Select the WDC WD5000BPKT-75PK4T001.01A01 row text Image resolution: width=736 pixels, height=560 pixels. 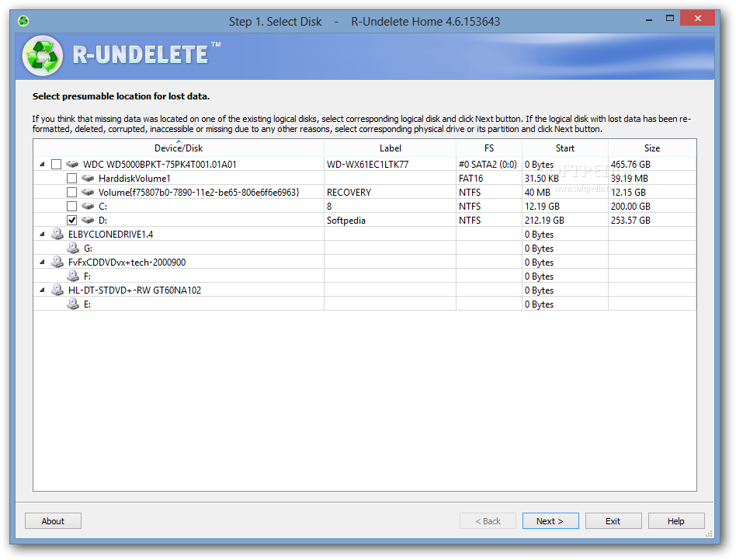(160, 165)
